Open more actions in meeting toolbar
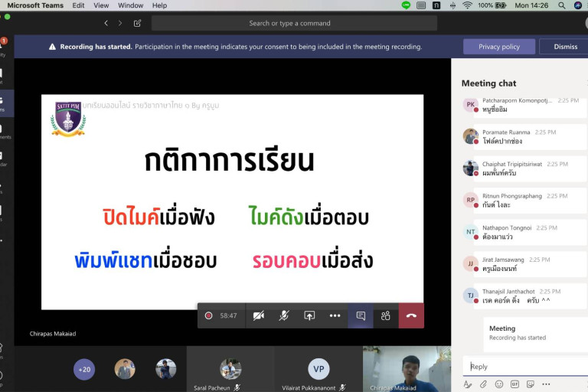 335,315
